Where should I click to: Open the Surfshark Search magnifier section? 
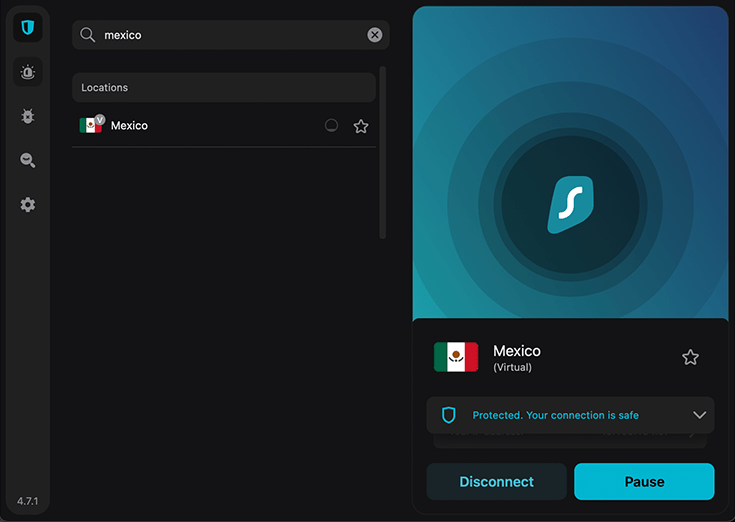point(28,160)
